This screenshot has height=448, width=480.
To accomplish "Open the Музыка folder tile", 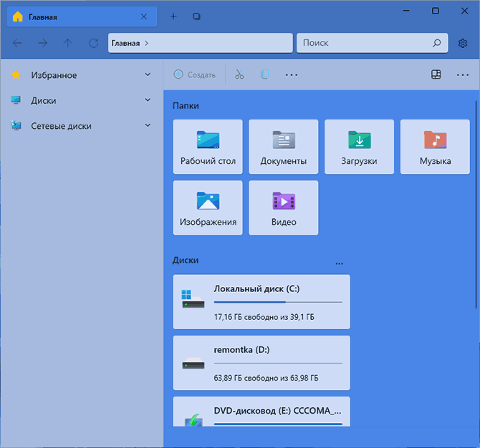I will (435, 147).
